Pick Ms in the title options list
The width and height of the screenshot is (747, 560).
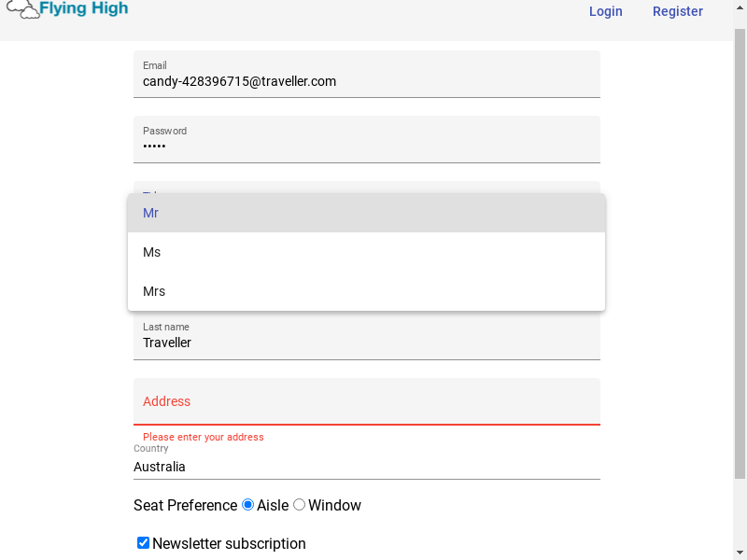[366, 252]
